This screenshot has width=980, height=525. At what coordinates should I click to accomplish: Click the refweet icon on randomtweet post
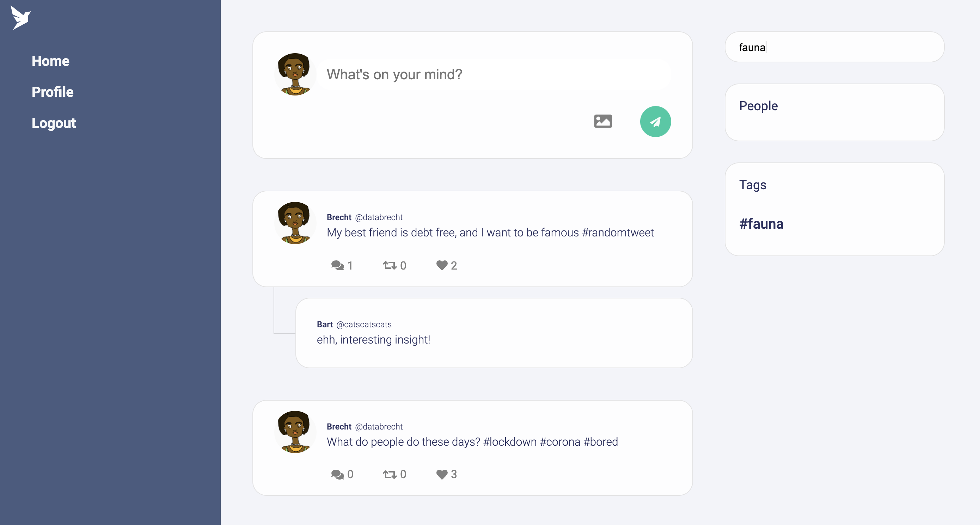[390, 265]
